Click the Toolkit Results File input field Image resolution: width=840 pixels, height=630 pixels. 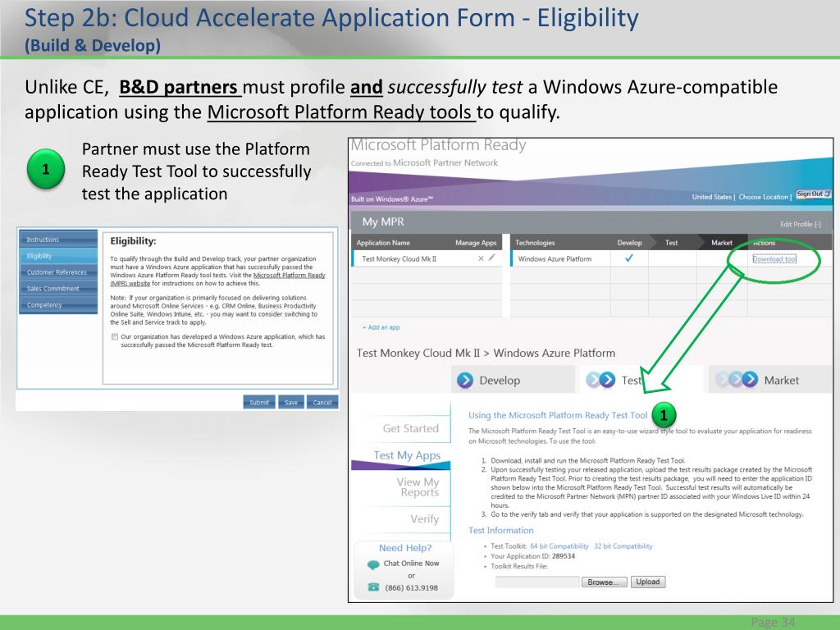click(537, 582)
